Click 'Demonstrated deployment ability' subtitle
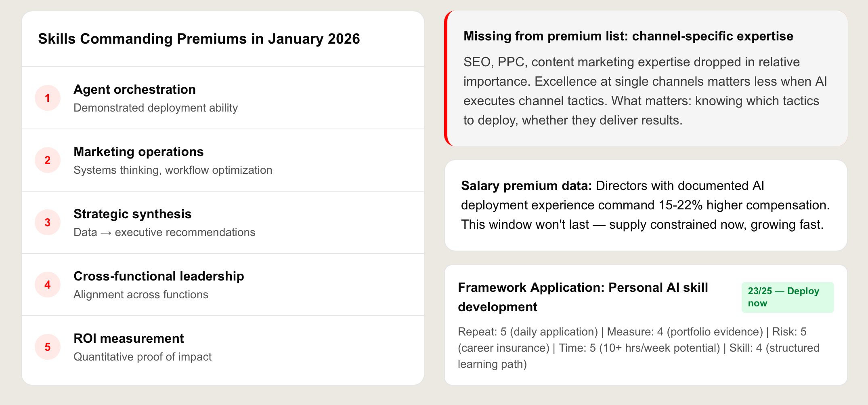This screenshot has width=868, height=405. coord(155,108)
